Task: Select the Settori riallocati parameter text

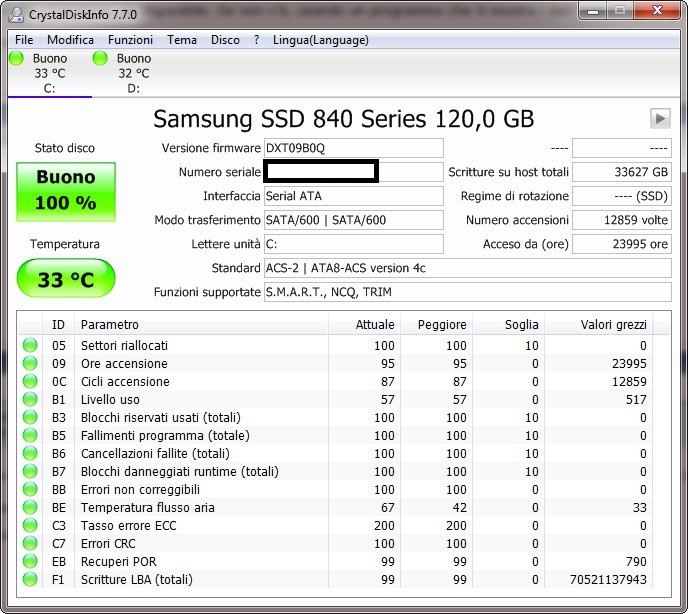Action: point(124,345)
